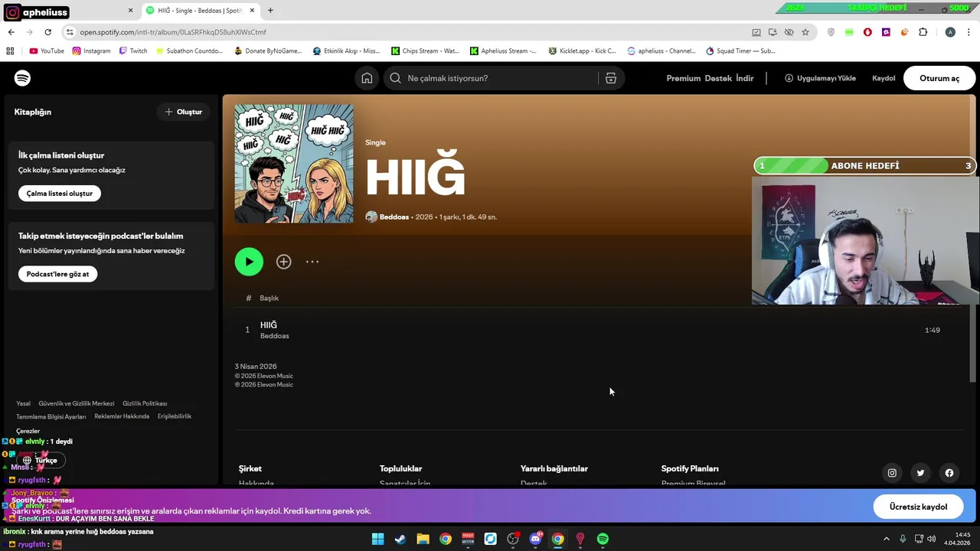Switch to the HIIĞ Single Spotify tab

point(201,11)
